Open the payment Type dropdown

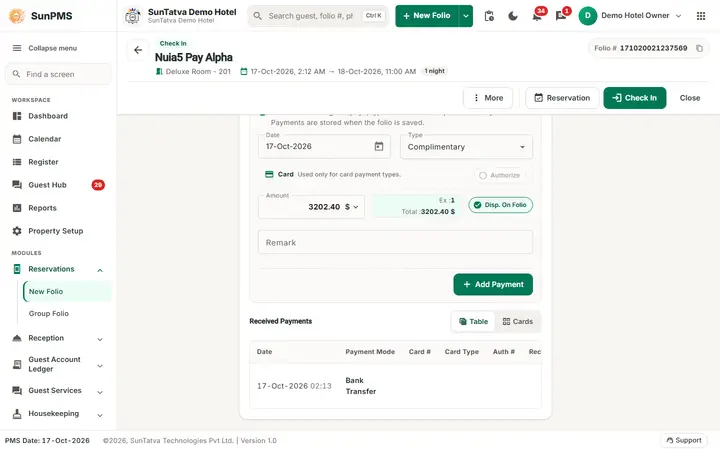(466, 147)
